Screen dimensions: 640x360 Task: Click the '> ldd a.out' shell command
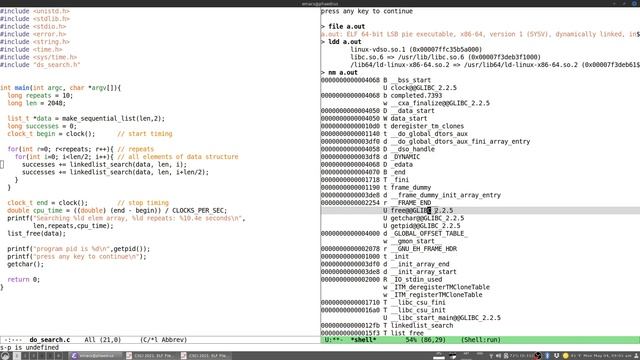click(341, 42)
